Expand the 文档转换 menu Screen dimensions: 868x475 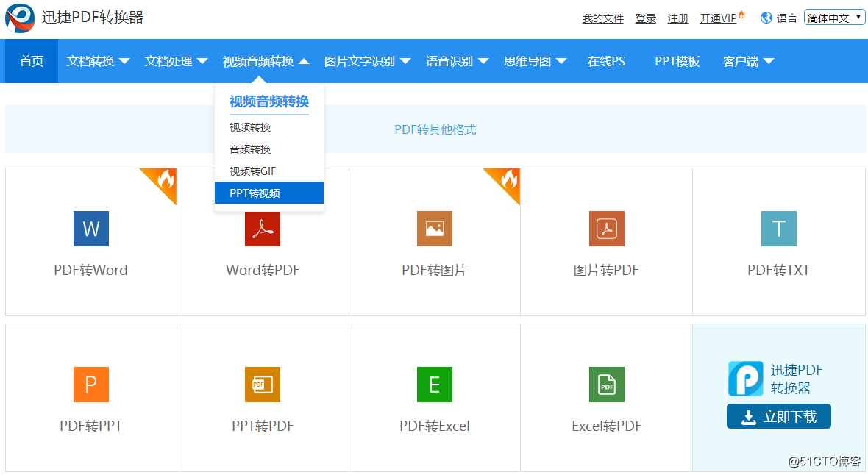pyautogui.click(x=98, y=62)
